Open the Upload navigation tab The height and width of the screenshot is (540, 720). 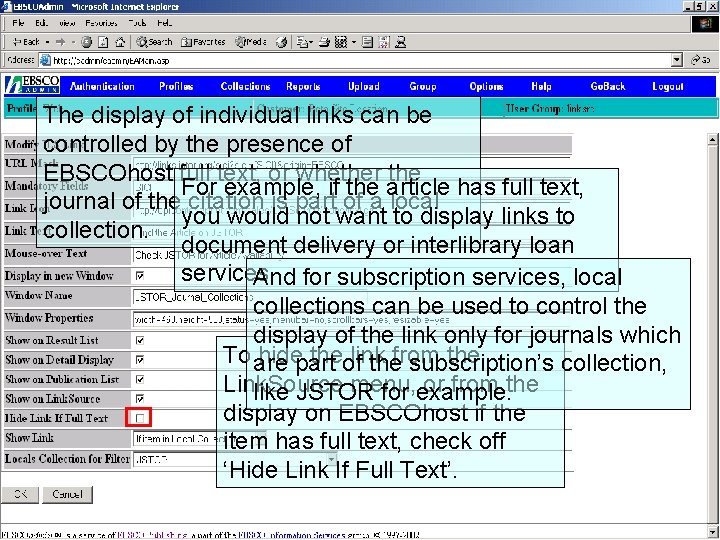[x=364, y=86]
